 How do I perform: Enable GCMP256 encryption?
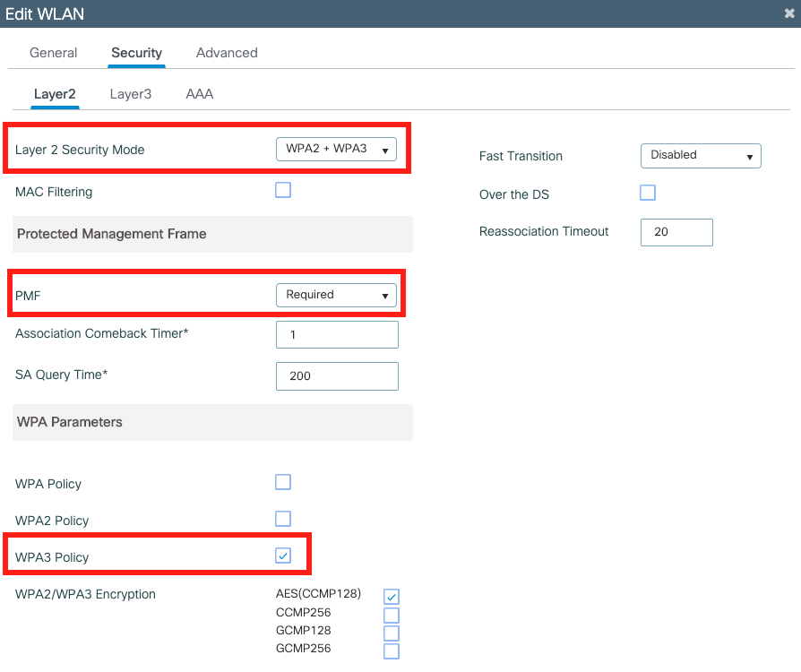pyautogui.click(x=392, y=650)
